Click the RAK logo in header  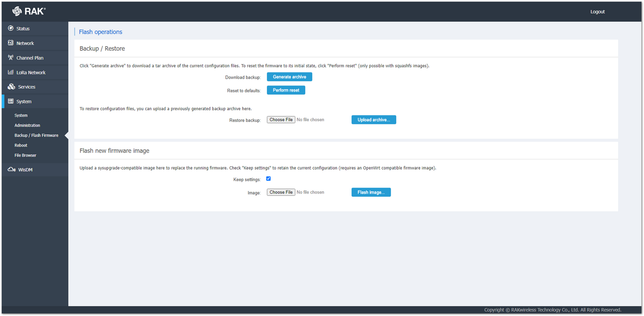coord(29,11)
